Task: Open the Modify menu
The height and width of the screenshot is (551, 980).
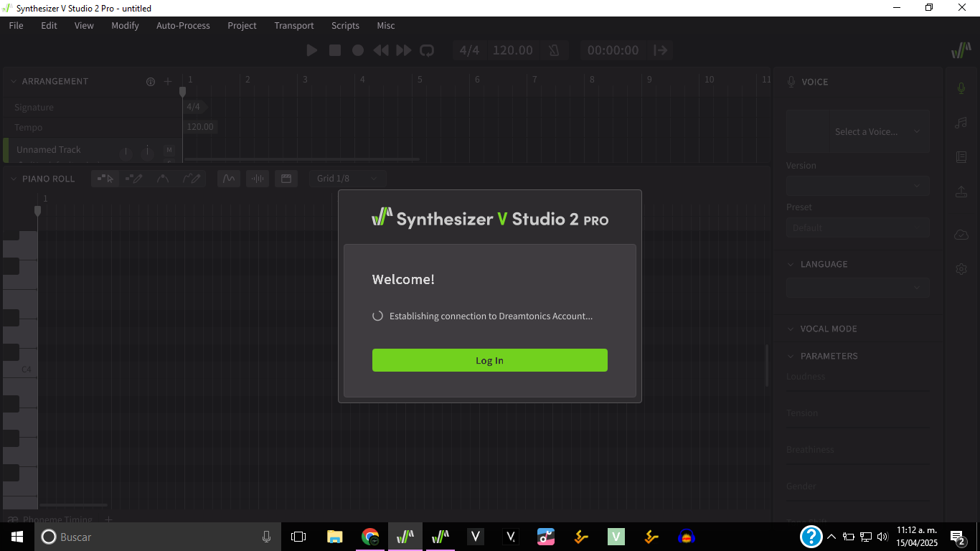Action: click(125, 25)
